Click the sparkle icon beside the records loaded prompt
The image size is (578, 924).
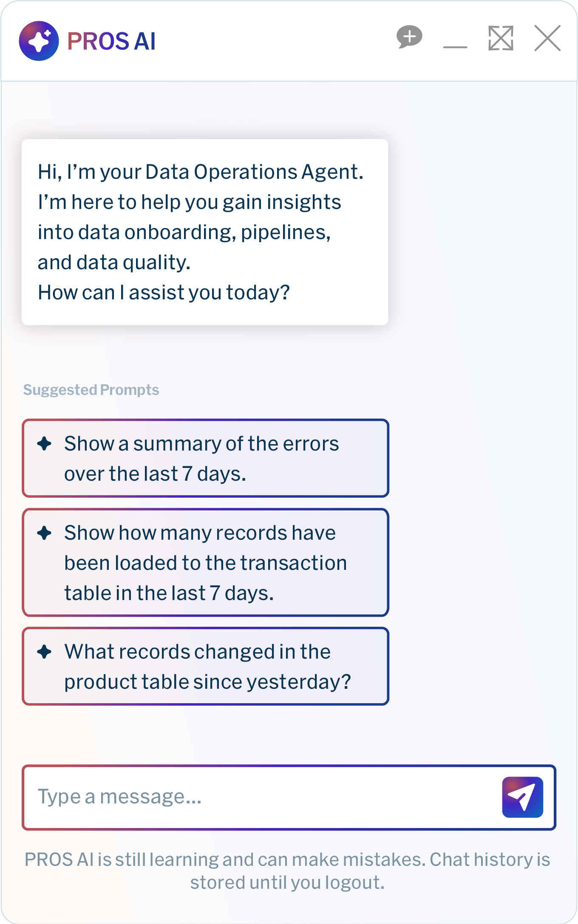[x=44, y=533]
